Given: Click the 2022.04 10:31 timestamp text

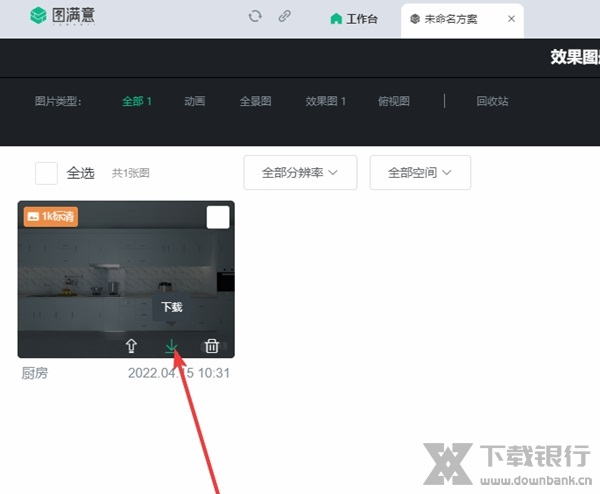Looking at the screenshot, I should click(x=179, y=373).
